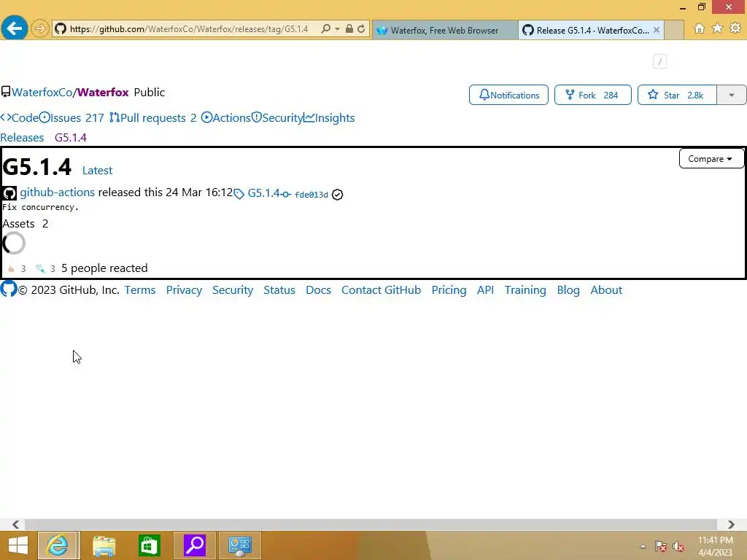Screen dimensions: 747x560
Task: Open the browser Home icon
Action: (x=699, y=28)
